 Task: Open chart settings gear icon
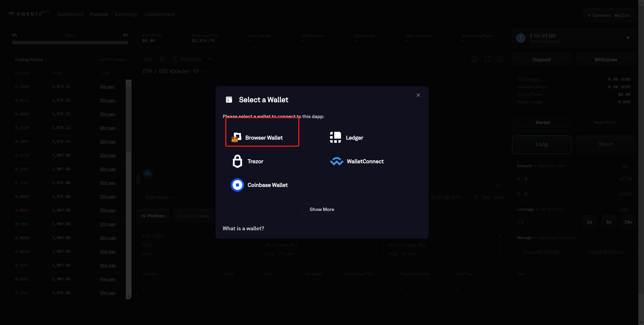point(474,59)
